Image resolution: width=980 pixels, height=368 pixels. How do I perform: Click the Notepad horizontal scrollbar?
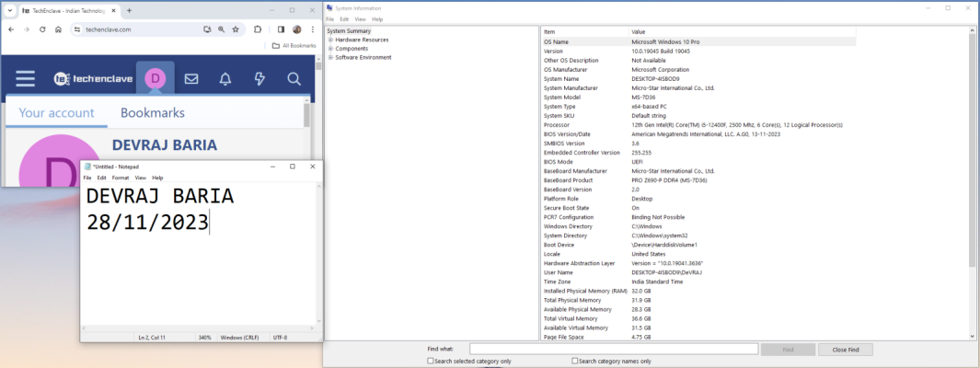click(199, 328)
